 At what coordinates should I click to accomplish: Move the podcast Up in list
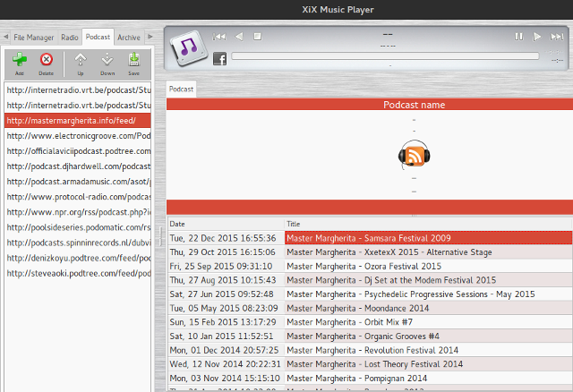coord(81,63)
